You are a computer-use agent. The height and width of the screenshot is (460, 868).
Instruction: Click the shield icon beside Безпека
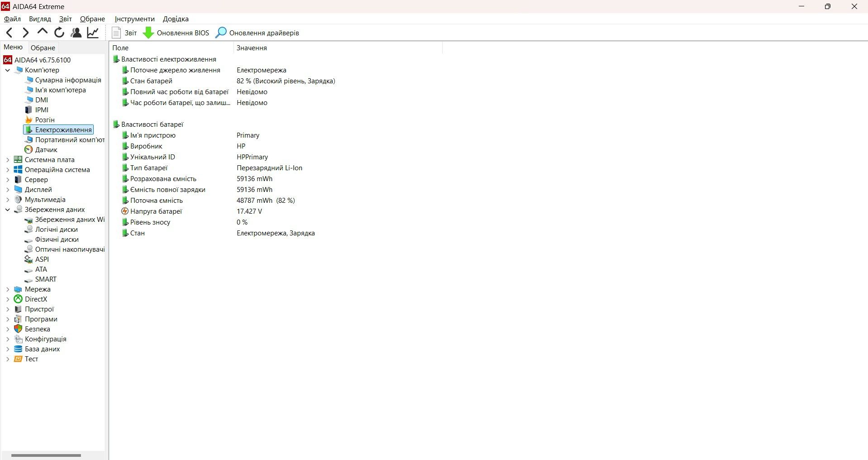pyautogui.click(x=18, y=329)
